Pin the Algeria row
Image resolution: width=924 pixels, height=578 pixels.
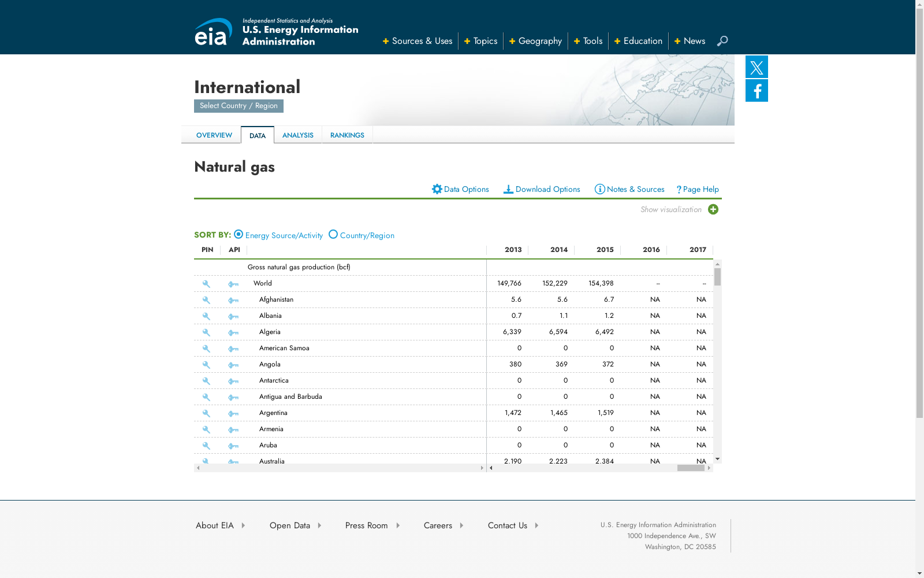coord(206,332)
